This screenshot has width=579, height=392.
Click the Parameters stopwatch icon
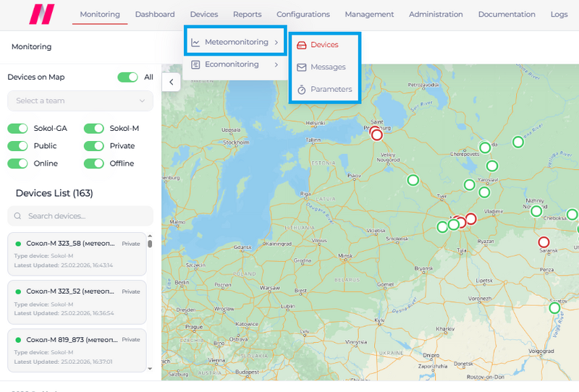[x=302, y=90]
